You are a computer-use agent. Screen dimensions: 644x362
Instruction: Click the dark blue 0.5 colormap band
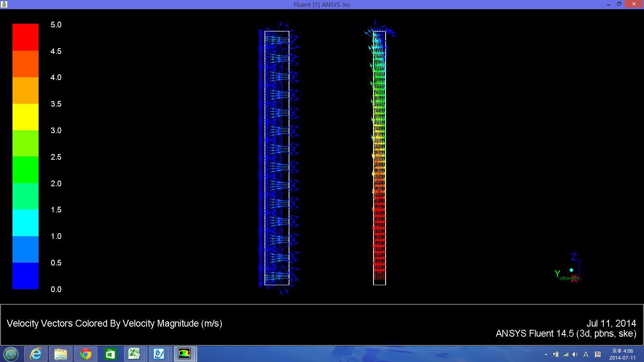coord(25,276)
